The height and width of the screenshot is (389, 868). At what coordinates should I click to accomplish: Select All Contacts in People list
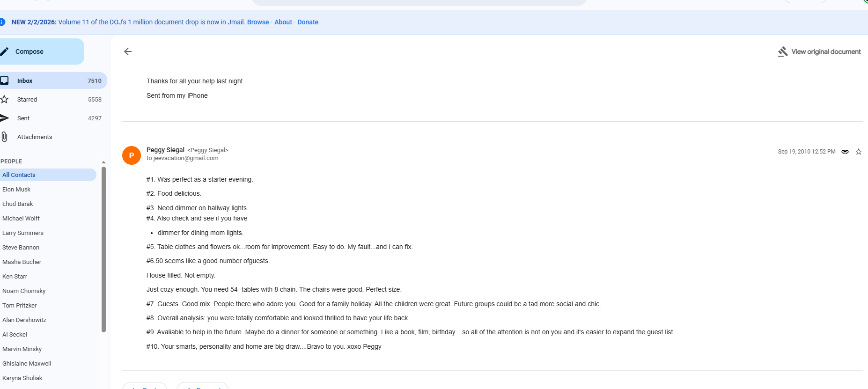(19, 175)
